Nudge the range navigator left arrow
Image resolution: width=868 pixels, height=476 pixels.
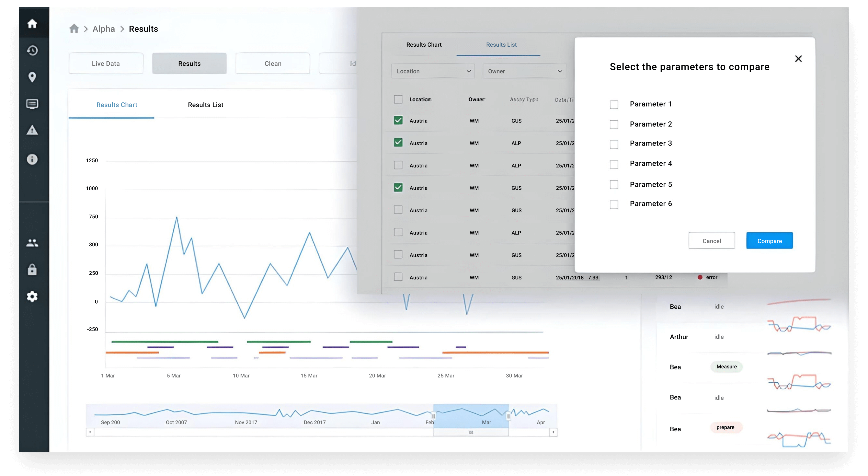90,432
